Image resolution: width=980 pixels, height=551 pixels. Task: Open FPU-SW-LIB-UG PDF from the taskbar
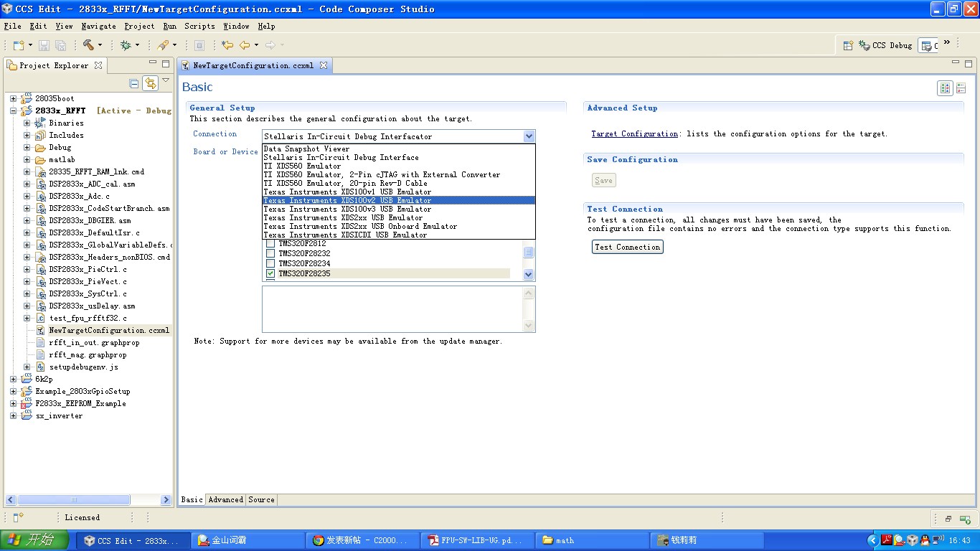476,540
